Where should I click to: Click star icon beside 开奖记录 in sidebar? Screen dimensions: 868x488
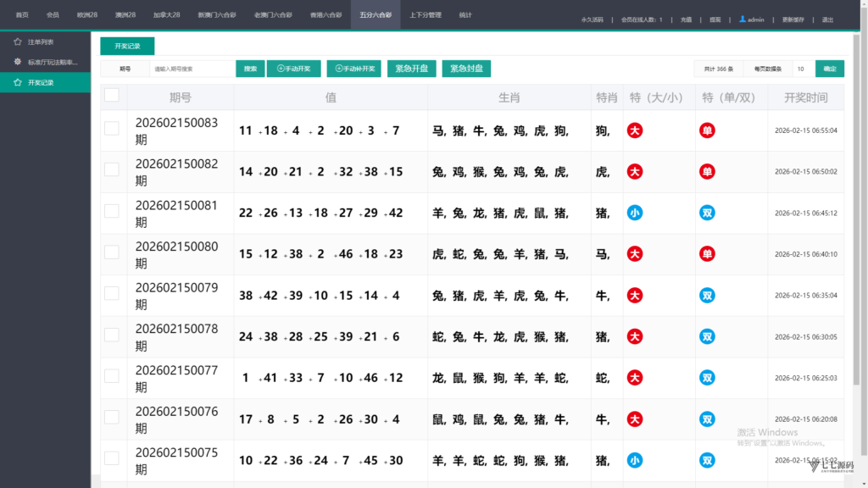click(18, 82)
